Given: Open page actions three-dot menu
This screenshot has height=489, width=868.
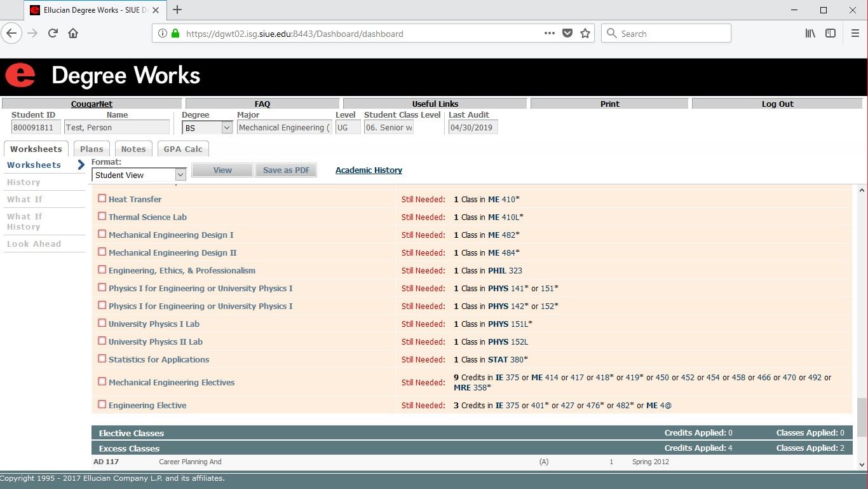Looking at the screenshot, I should click(x=550, y=33).
